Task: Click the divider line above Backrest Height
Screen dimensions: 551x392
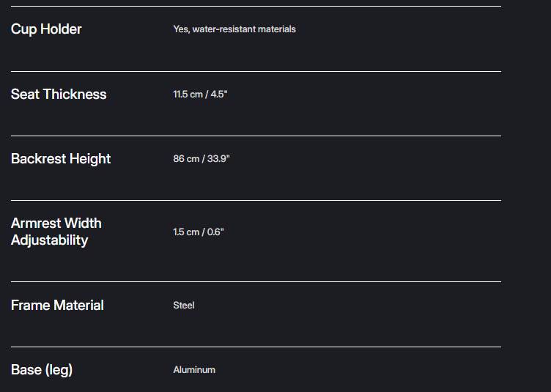Action: (256, 136)
